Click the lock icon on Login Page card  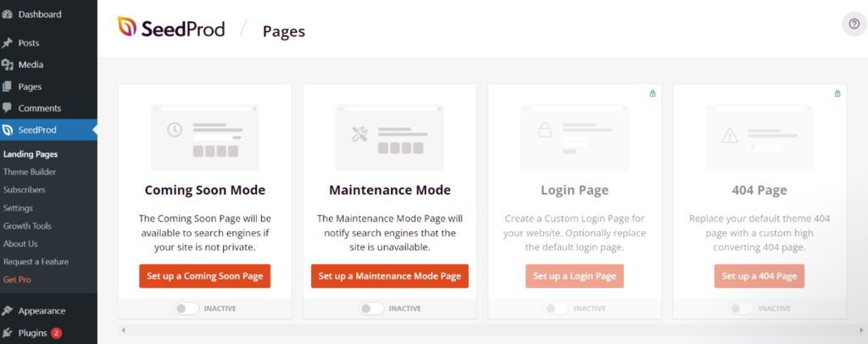(x=652, y=93)
